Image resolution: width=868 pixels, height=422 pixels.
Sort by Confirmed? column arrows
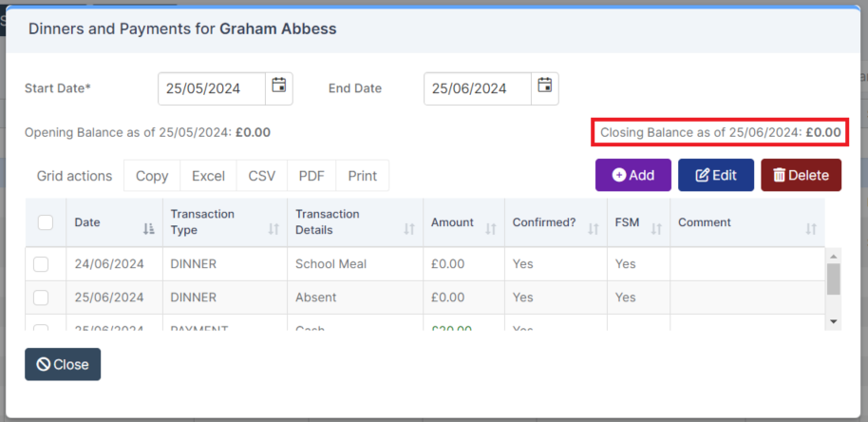[x=594, y=229]
